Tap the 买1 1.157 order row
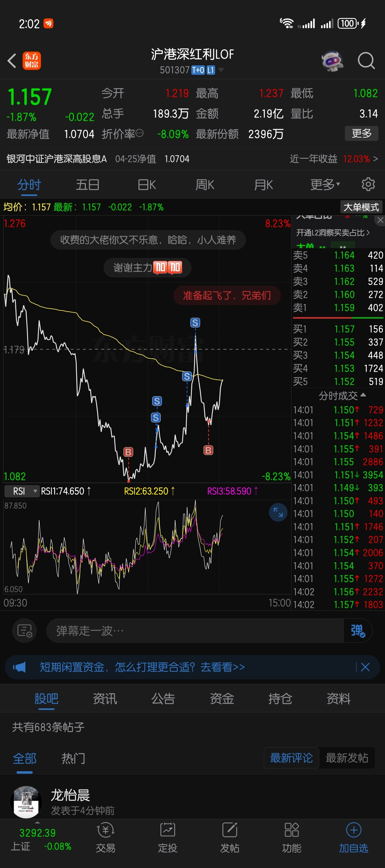Screen dimensions: 385x868 tap(338, 329)
